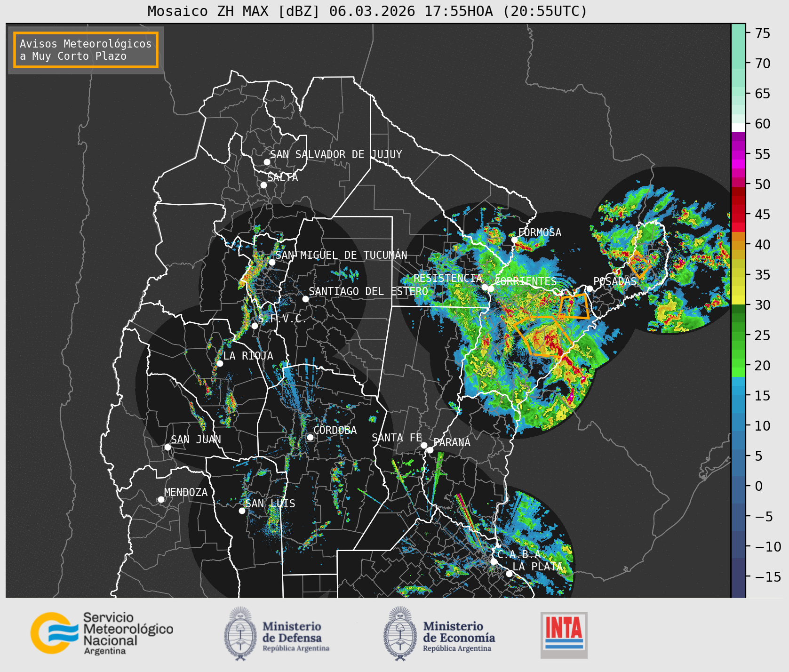789x672 pixels.
Task: Click the white 60 dBZ band on the color scale
Action: tap(738, 127)
